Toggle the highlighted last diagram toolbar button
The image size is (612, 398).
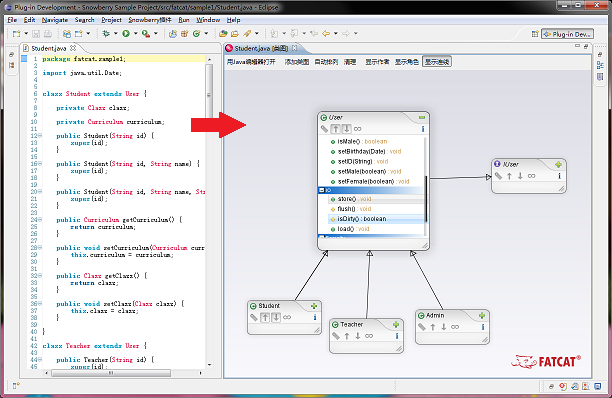[437, 62]
